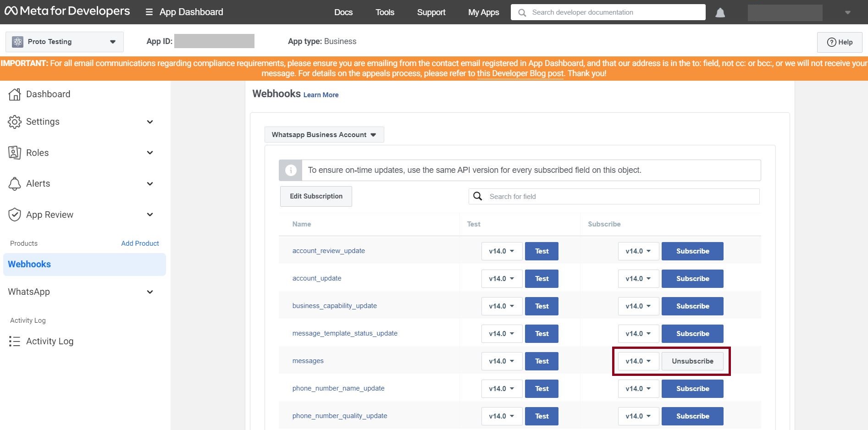
Task: Open test version dropdown for phone_number_quality_update
Action: (x=502, y=416)
